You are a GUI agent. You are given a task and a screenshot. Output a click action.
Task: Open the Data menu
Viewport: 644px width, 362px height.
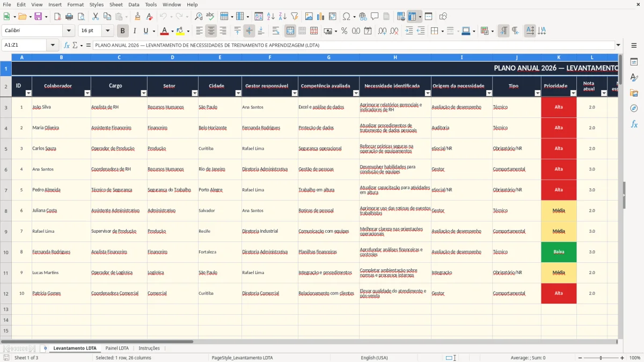[x=134, y=4]
